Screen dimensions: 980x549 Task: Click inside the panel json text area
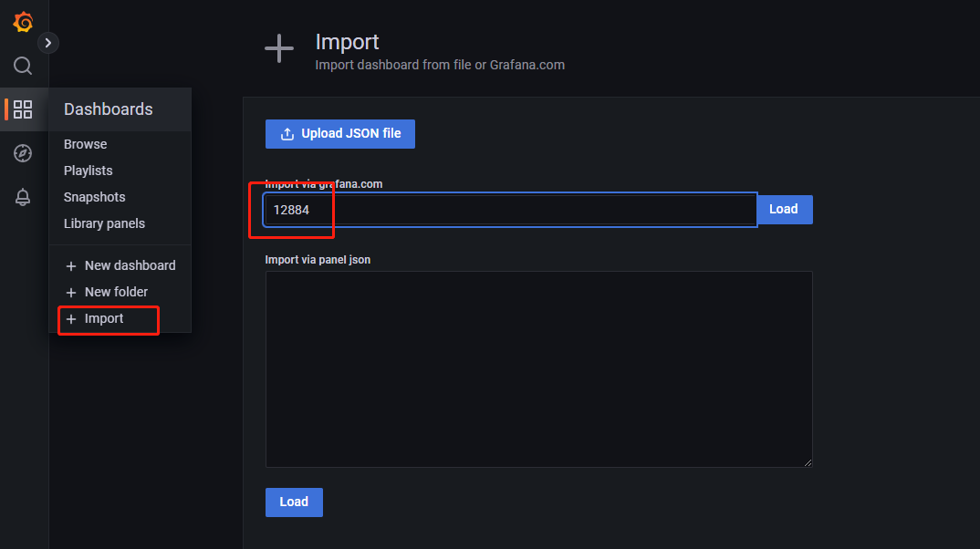coord(538,368)
